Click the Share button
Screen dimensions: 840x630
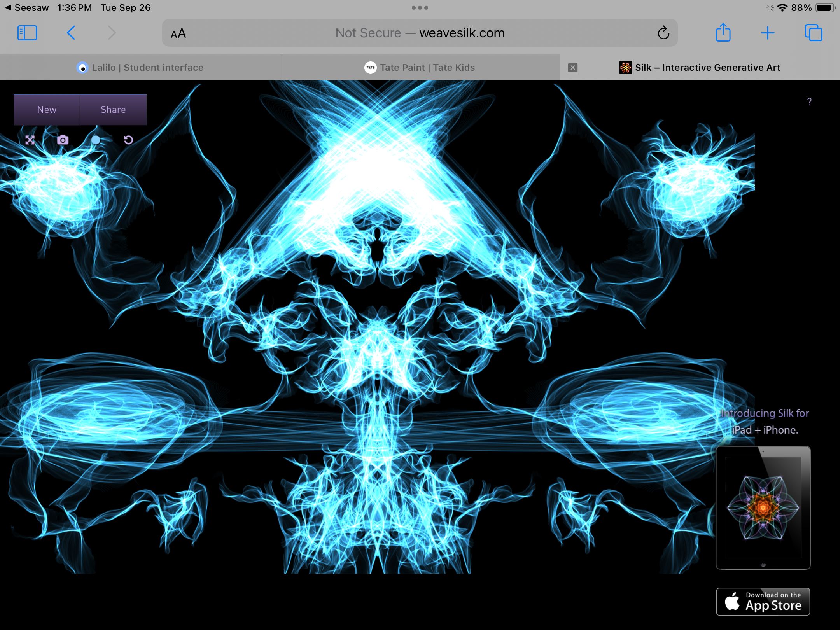(113, 110)
